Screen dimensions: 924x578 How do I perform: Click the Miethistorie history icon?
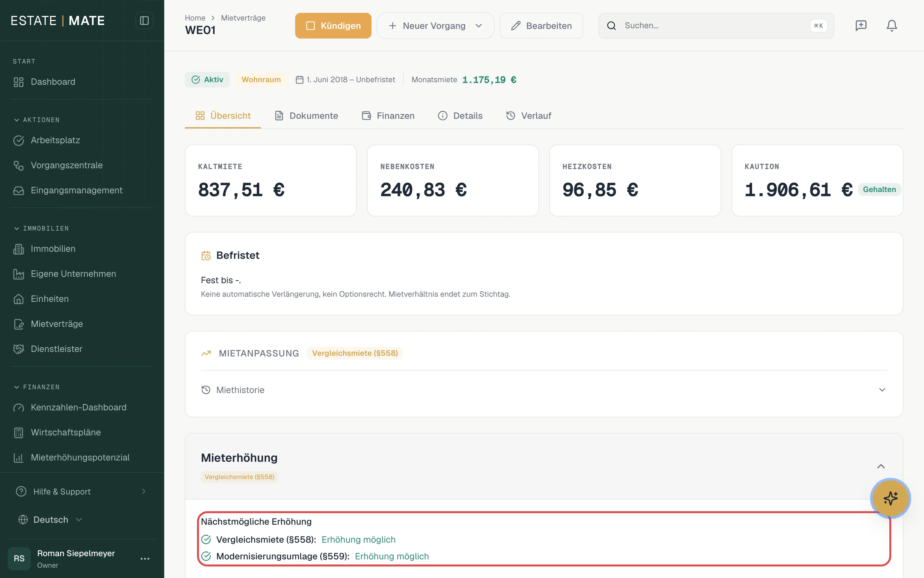click(206, 390)
